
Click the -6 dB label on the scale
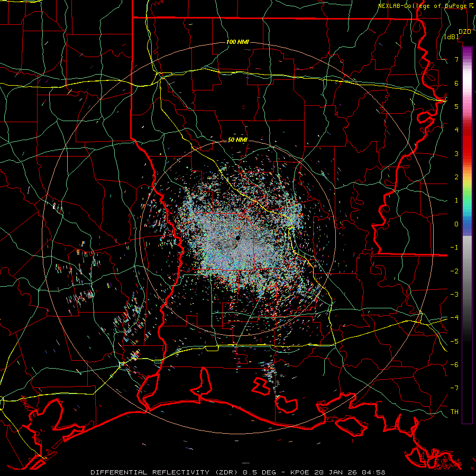tap(454, 364)
